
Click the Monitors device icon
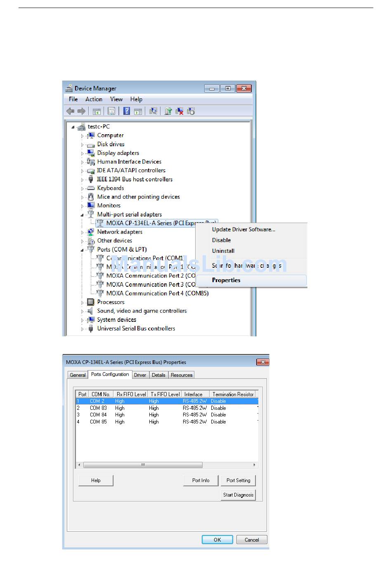[91, 205]
